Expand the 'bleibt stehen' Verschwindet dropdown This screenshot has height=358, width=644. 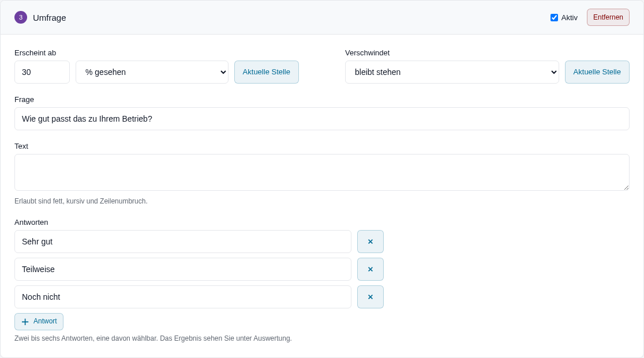coord(452,72)
